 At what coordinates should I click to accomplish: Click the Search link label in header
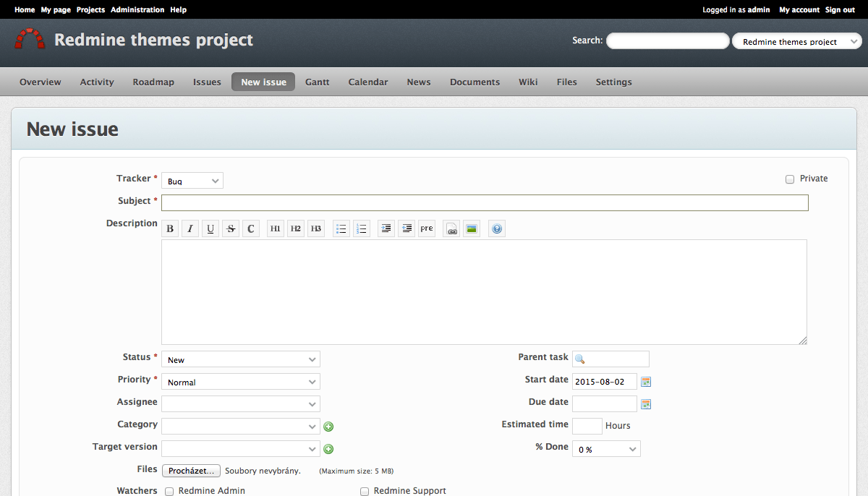587,40
